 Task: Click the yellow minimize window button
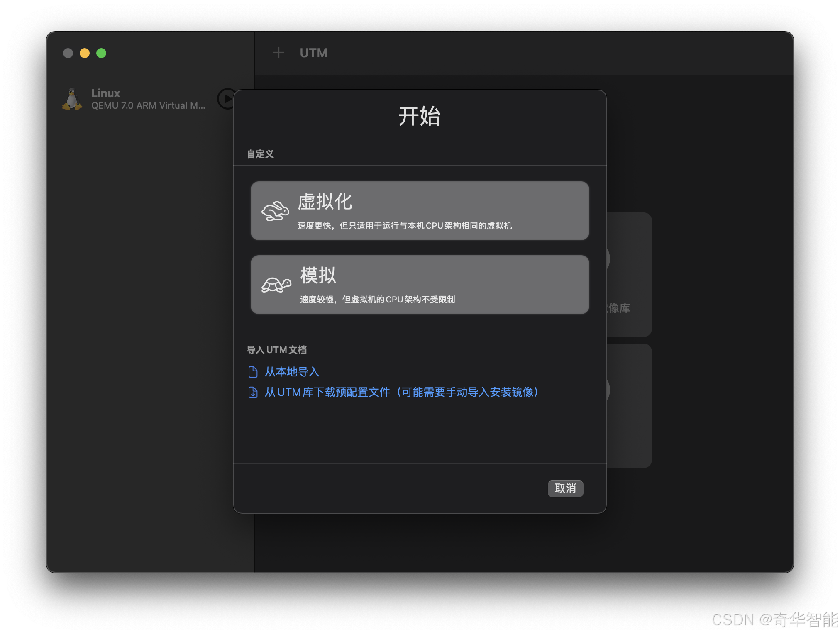coord(85,53)
